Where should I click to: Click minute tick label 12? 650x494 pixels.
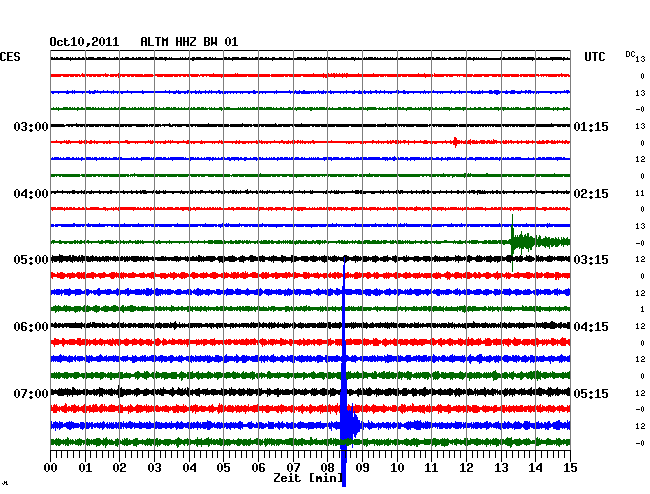point(466,467)
